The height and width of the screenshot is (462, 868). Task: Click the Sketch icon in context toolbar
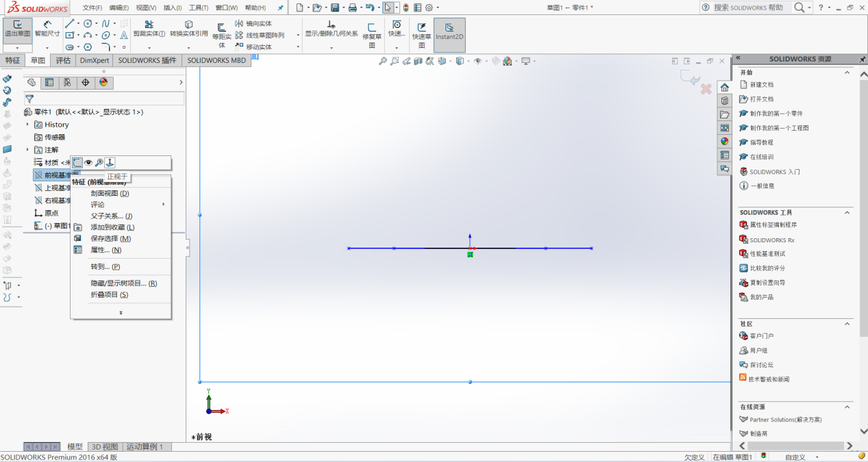pyautogui.click(x=77, y=162)
